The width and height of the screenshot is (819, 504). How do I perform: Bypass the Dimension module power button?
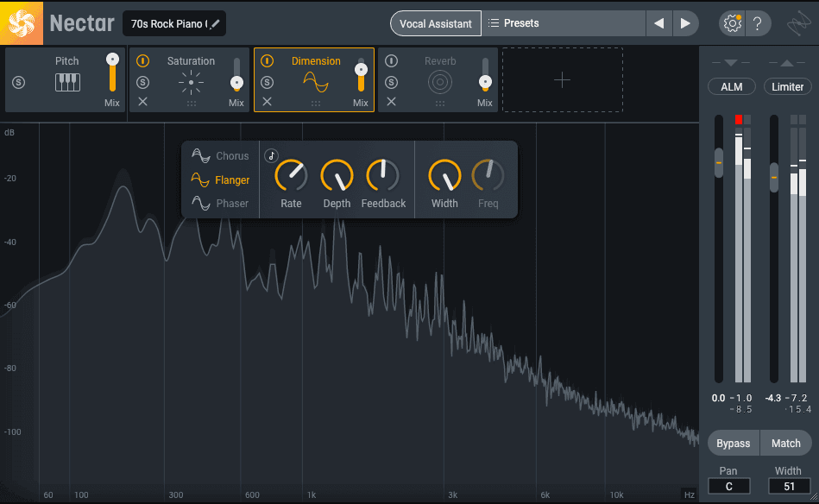[267, 61]
